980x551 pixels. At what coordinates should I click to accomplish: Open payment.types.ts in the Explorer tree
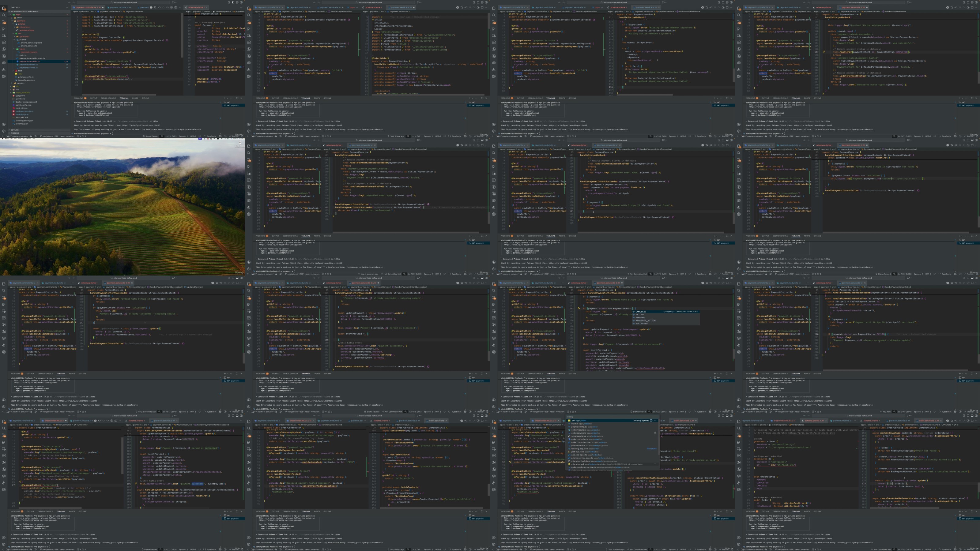coord(29,52)
